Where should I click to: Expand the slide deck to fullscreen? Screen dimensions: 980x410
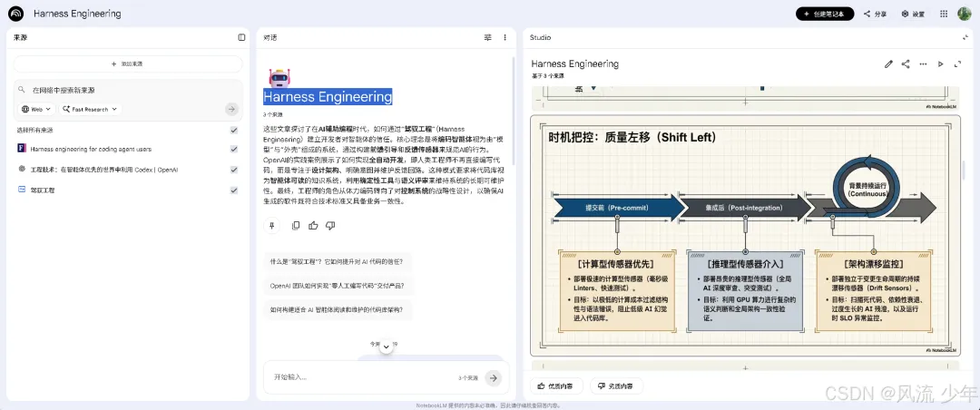[x=957, y=63]
